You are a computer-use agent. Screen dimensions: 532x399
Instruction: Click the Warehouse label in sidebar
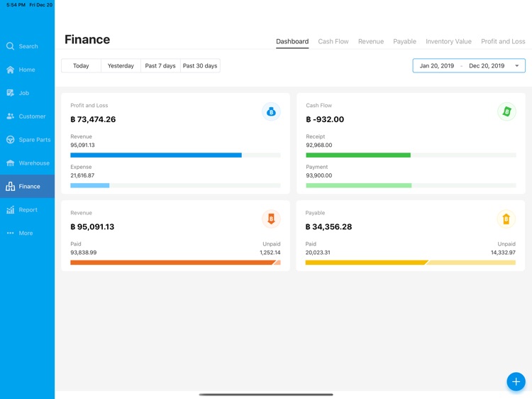(x=34, y=163)
